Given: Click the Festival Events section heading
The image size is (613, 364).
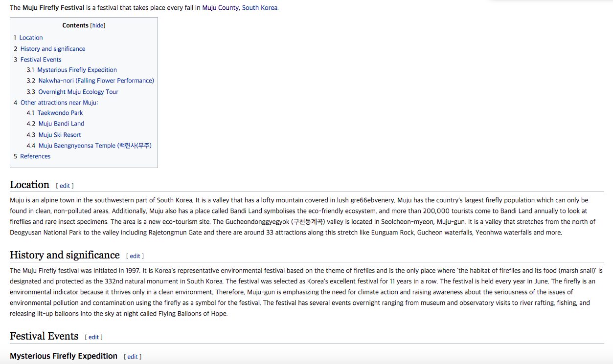Looking at the screenshot, I should [x=44, y=336].
